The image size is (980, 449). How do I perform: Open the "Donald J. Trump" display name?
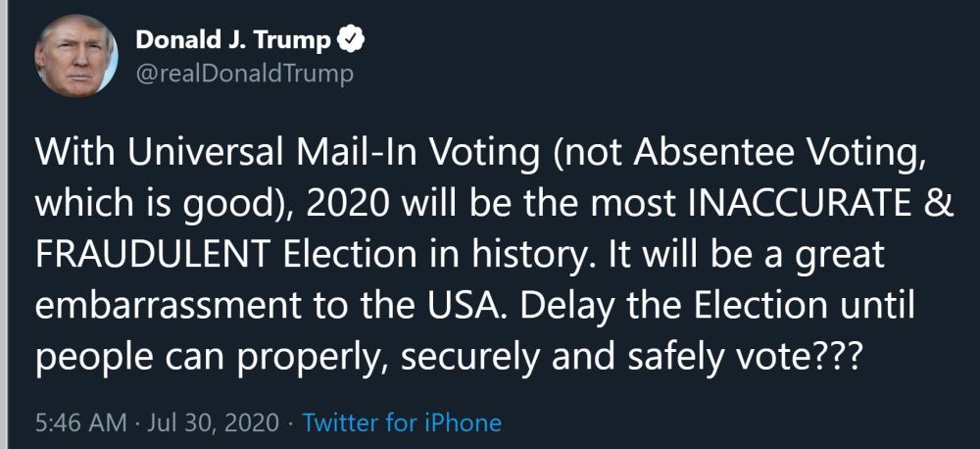[233, 40]
